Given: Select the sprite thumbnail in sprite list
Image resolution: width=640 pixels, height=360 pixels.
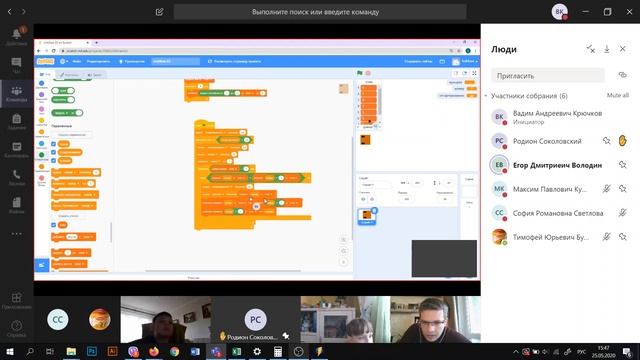Looking at the screenshot, I should pyautogui.click(x=367, y=216).
